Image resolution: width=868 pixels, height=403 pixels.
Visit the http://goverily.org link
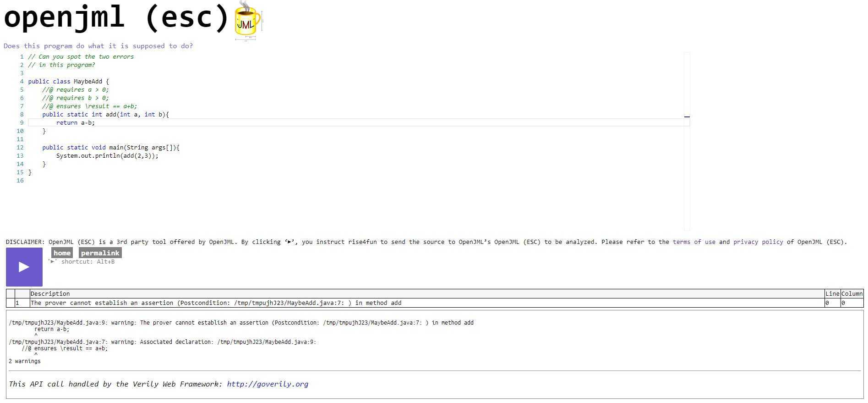coord(267,384)
